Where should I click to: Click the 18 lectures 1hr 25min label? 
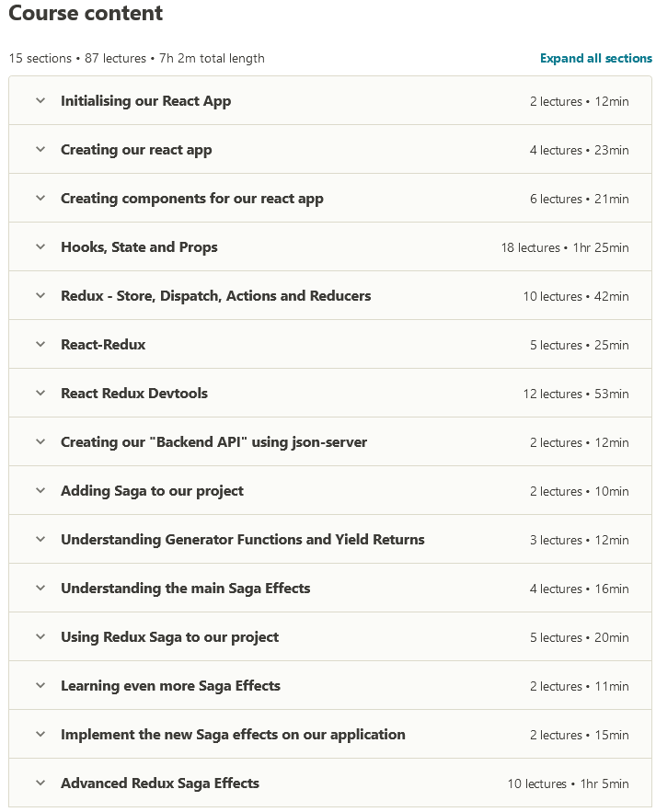click(x=565, y=248)
